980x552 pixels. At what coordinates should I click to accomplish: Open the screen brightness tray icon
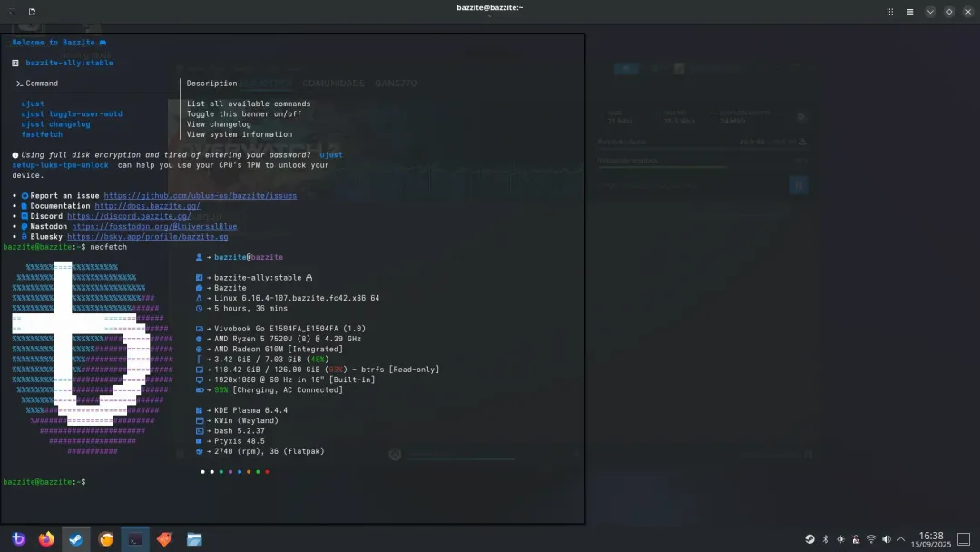pos(840,539)
